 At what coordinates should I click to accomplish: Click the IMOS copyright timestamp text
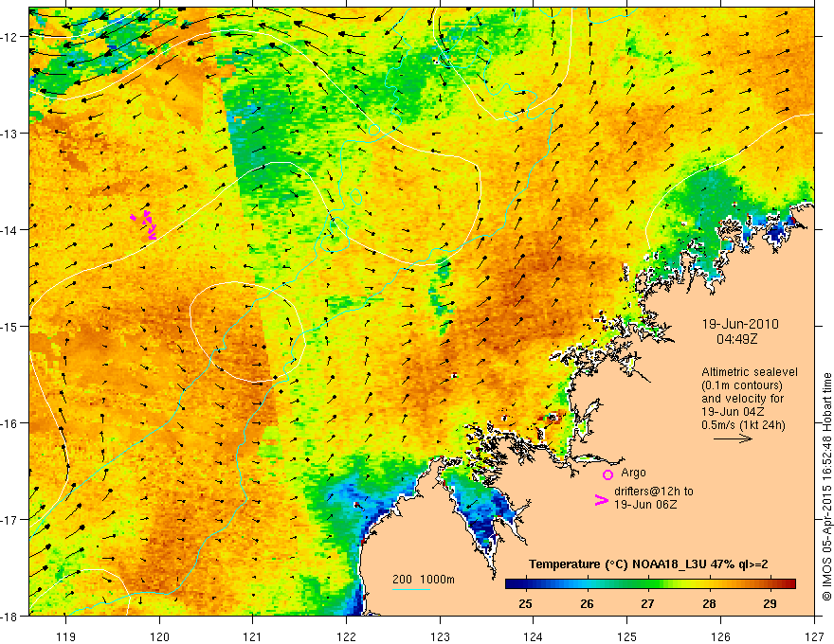(x=827, y=487)
